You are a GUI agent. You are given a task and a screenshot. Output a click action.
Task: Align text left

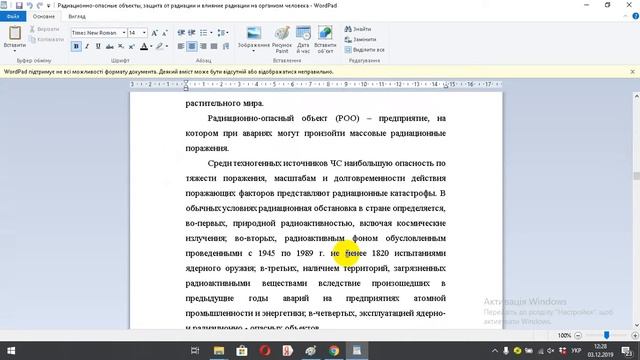[x=181, y=47]
